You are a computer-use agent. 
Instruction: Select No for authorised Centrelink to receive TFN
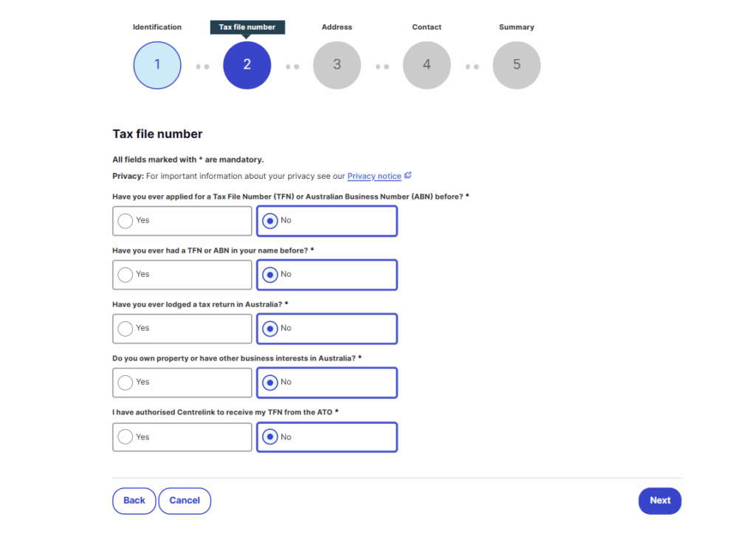click(x=270, y=437)
